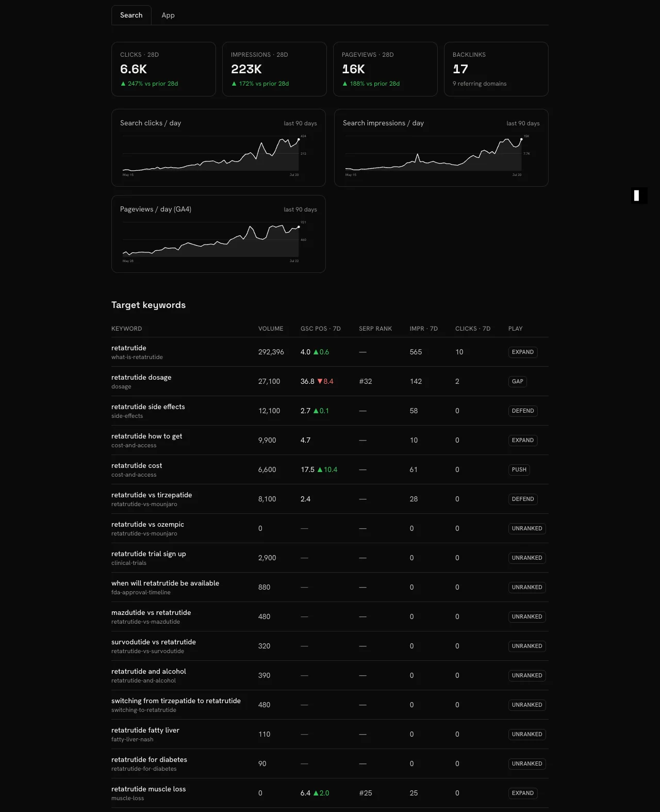Image resolution: width=660 pixels, height=812 pixels.
Task: Open the Pageviews 28D stat card
Action: click(x=385, y=69)
